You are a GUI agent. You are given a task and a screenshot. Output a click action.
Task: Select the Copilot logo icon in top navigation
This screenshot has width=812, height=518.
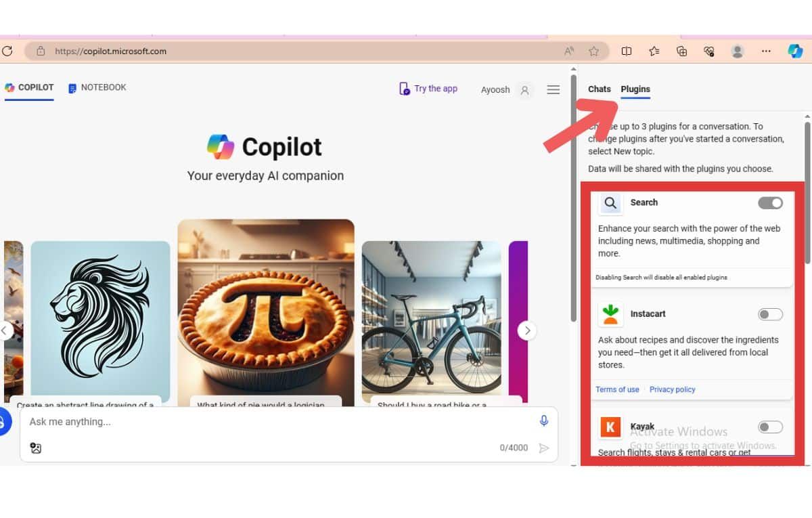click(x=9, y=87)
